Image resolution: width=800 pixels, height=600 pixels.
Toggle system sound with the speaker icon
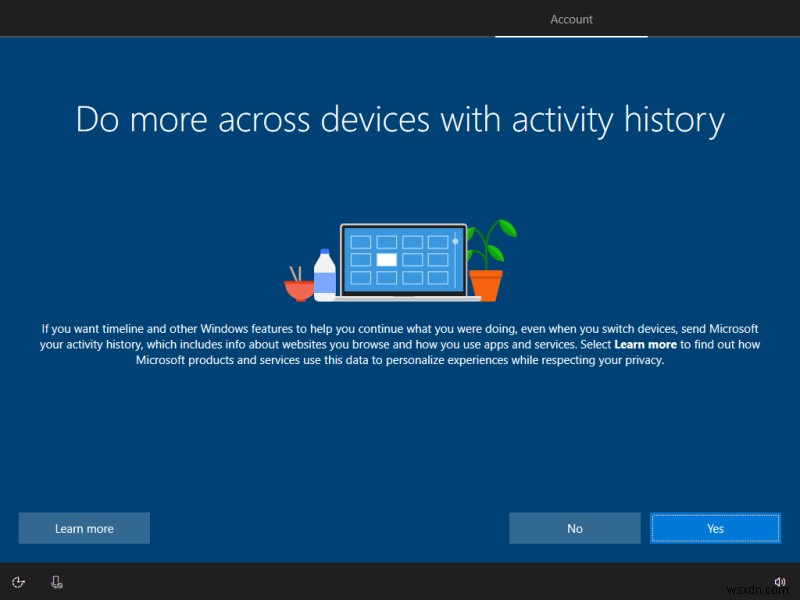coord(781,581)
